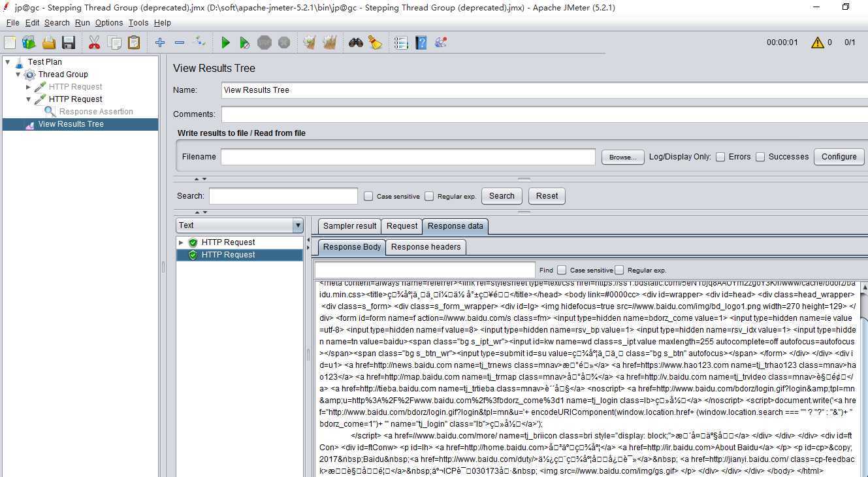Clear all results with the double broom icon
Image resolution: width=868 pixels, height=477 pixels.
click(330, 42)
